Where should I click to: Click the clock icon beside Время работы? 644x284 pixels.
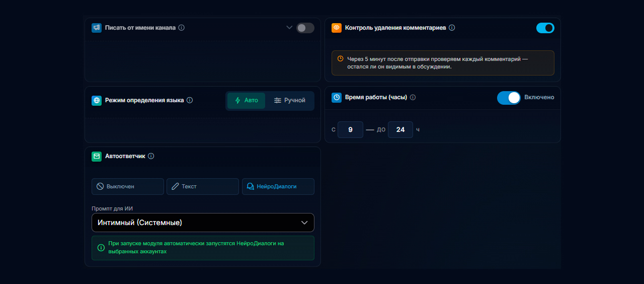pyautogui.click(x=337, y=97)
